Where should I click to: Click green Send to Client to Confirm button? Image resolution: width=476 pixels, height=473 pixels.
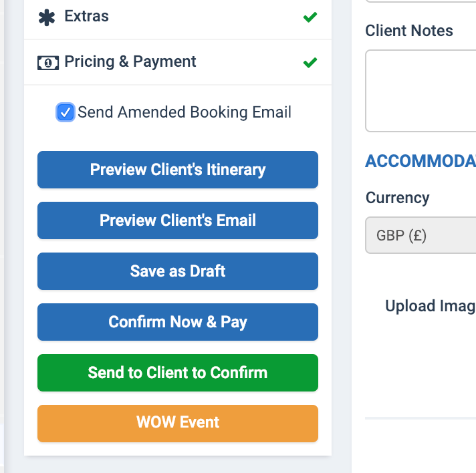tap(178, 373)
